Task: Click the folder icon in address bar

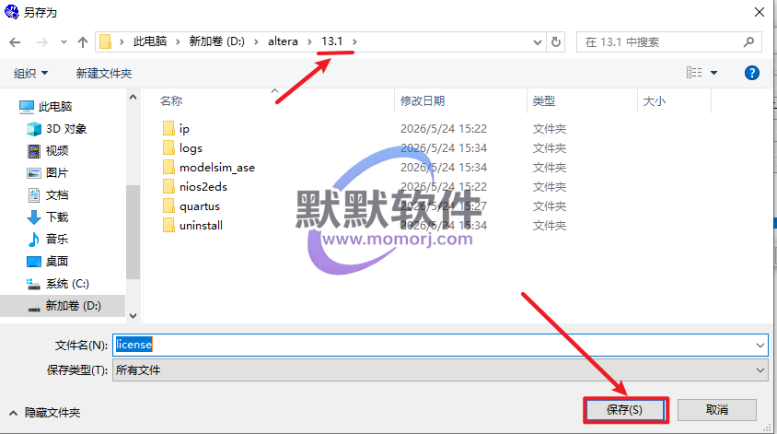Action: click(x=105, y=42)
